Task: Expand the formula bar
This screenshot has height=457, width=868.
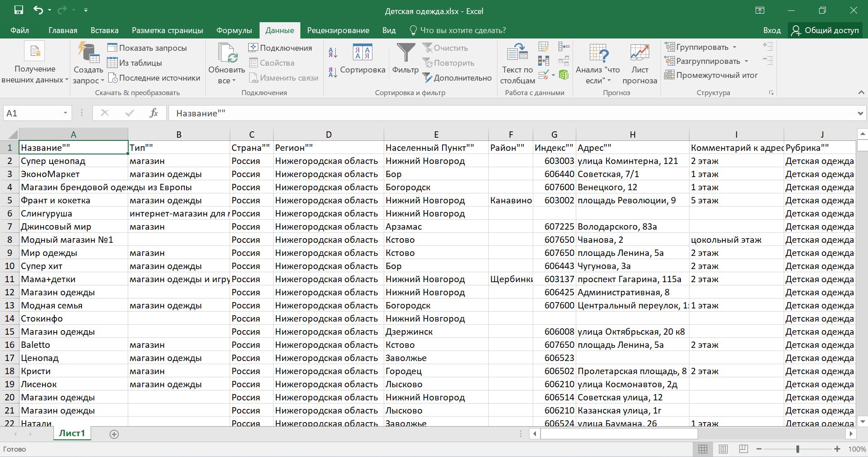Action: pos(860,113)
